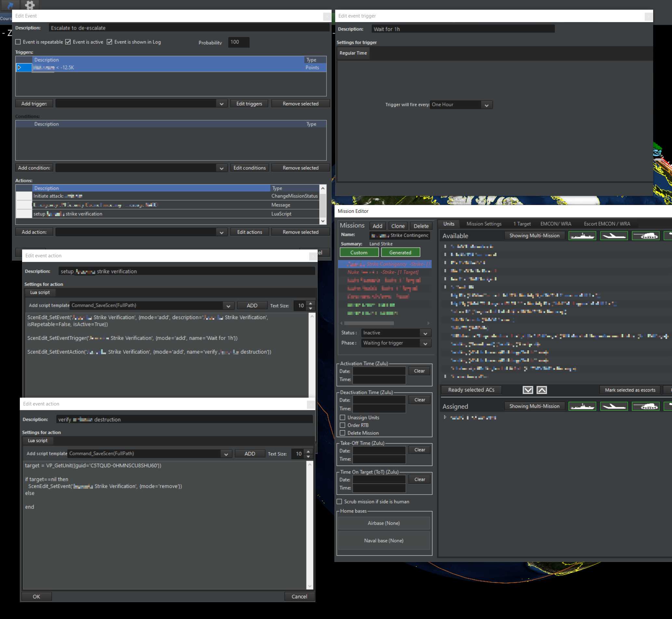Toggle aircraft filter in Available units
672x619 pixels.
click(x=613, y=236)
